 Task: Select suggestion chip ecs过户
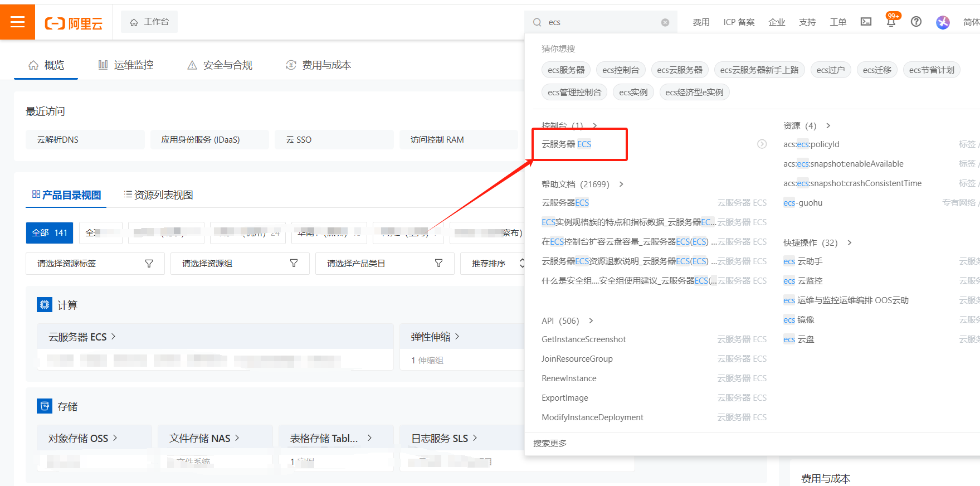tap(831, 70)
